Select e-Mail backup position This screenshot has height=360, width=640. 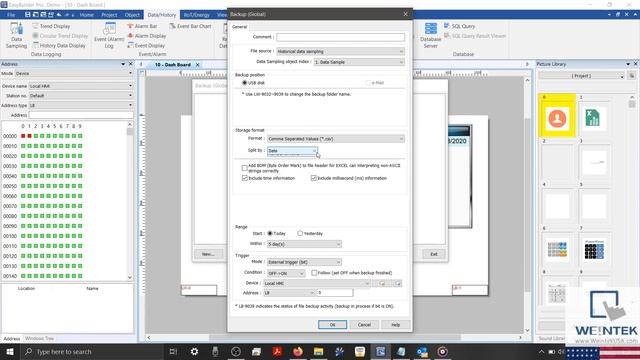[x=375, y=83]
